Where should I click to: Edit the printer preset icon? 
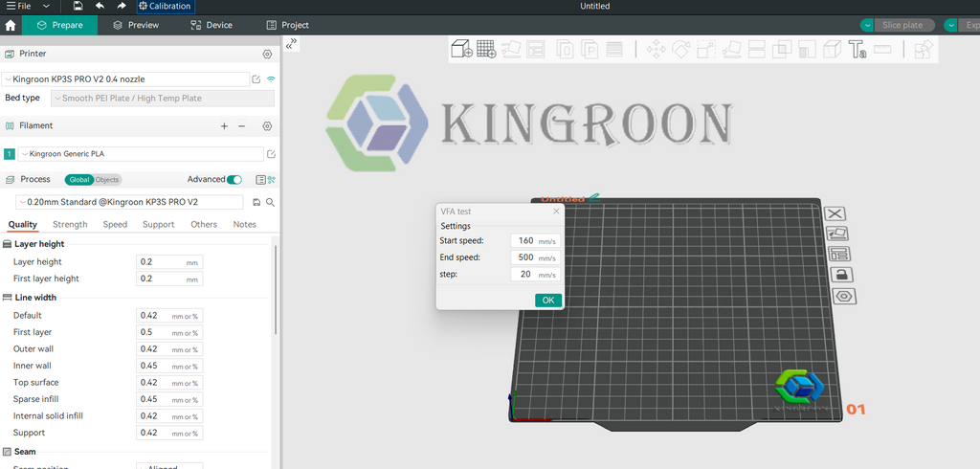pyautogui.click(x=256, y=79)
